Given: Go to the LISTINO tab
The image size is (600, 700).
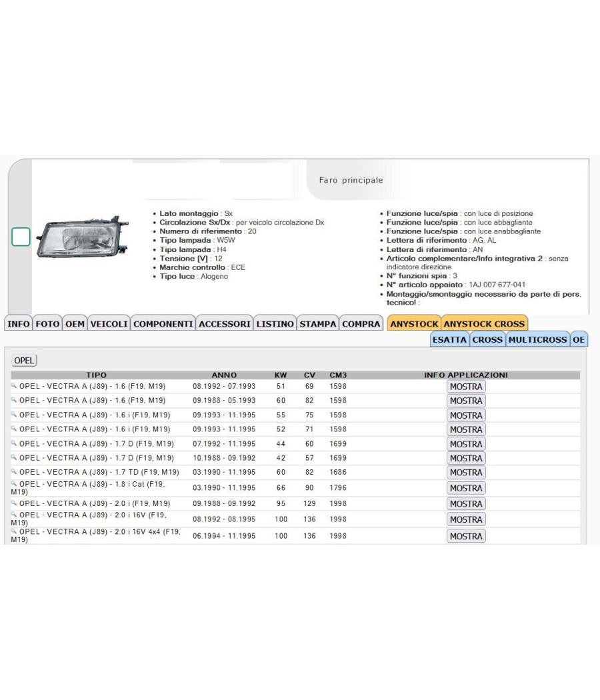Looking at the screenshot, I should pyautogui.click(x=275, y=323).
